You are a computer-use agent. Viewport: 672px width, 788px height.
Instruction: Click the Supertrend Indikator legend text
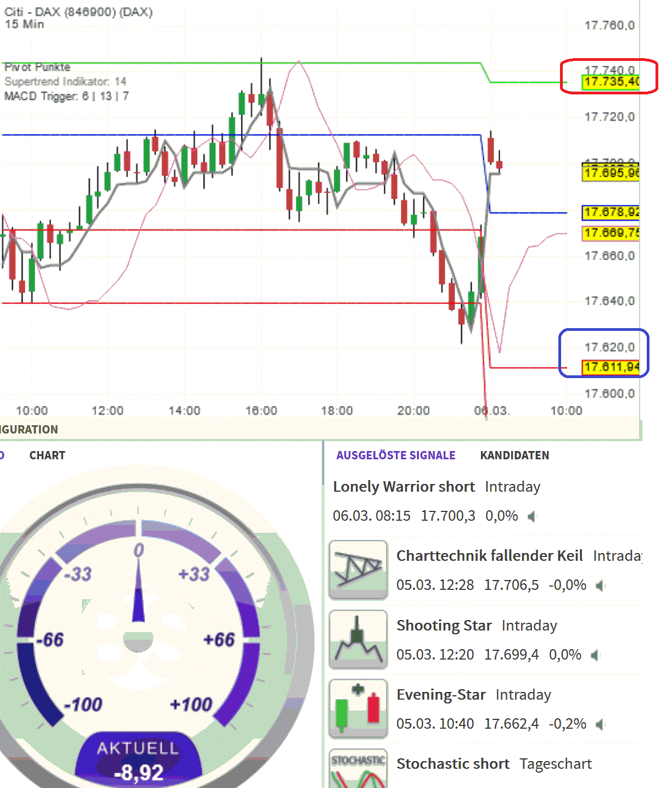coord(65,81)
